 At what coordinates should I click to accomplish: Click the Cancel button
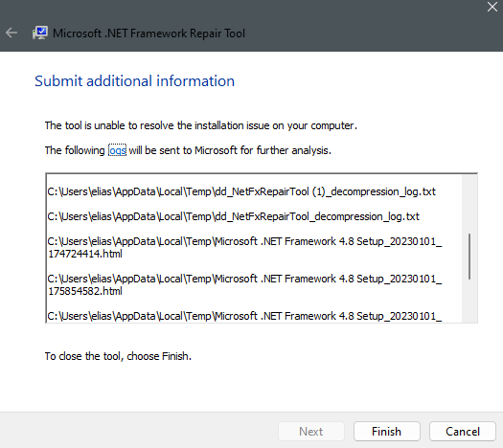click(x=463, y=432)
